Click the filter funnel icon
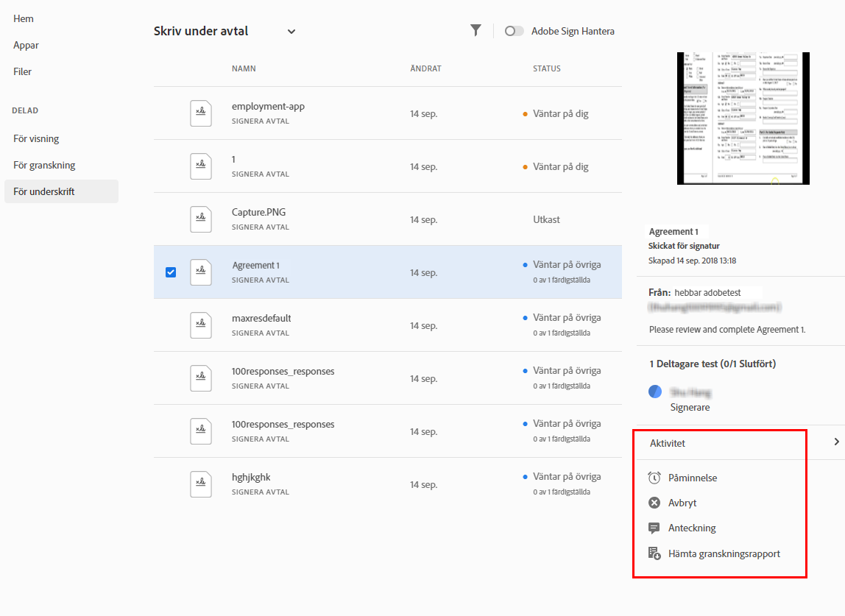The height and width of the screenshot is (616, 845). (476, 30)
